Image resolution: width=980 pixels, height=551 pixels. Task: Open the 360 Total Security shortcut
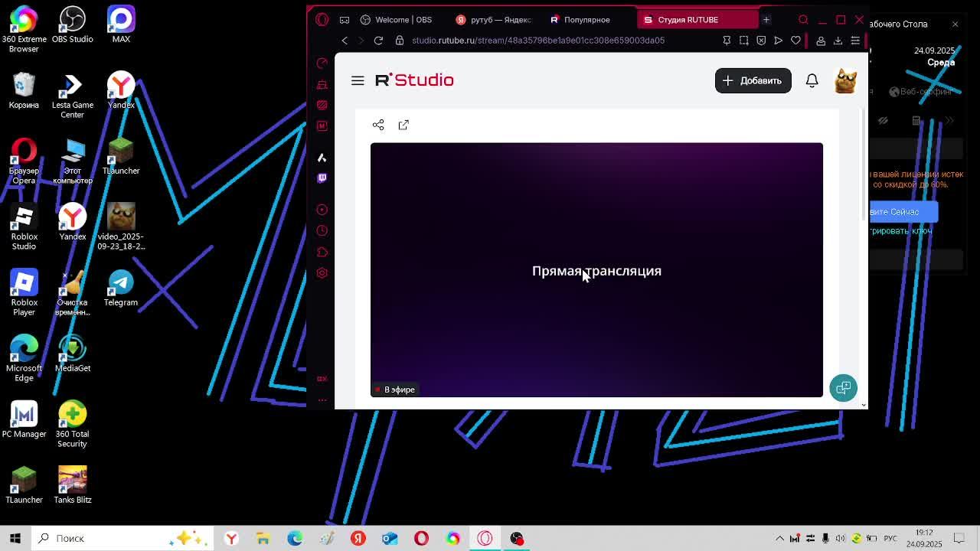72,425
